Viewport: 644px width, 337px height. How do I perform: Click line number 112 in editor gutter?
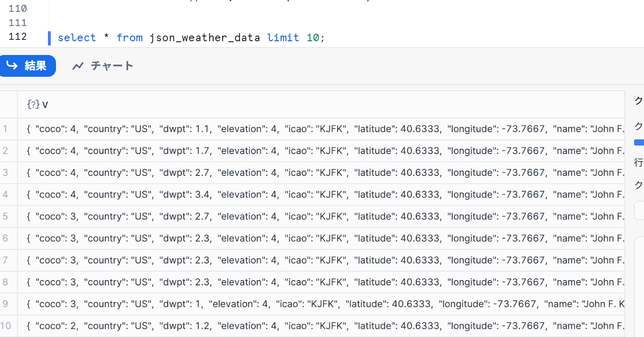click(18, 36)
